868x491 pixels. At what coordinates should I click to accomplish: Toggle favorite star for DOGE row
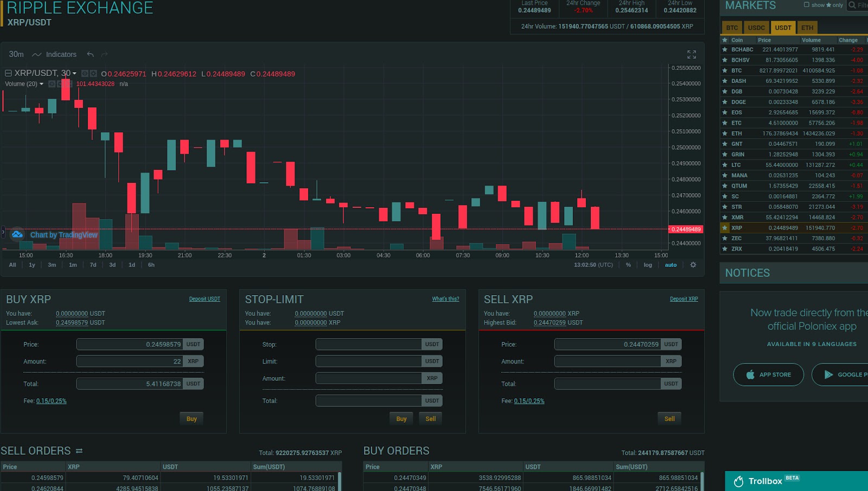(x=725, y=102)
